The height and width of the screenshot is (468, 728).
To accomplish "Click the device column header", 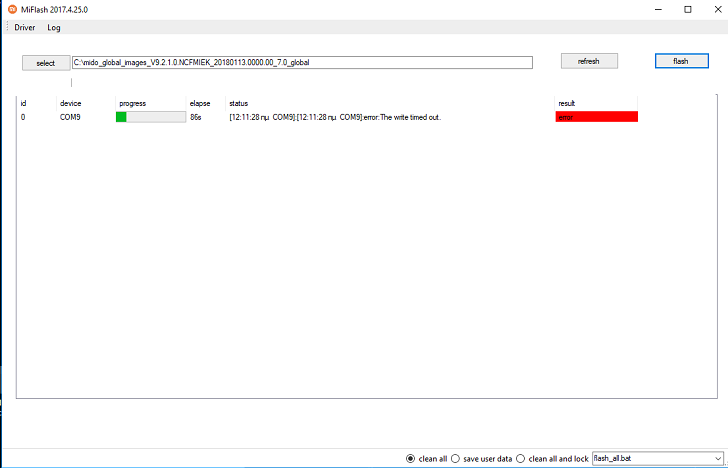I will (x=86, y=104).
